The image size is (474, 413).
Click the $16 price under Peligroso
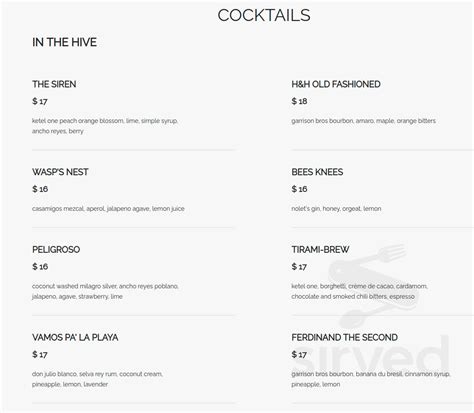pyautogui.click(x=40, y=267)
